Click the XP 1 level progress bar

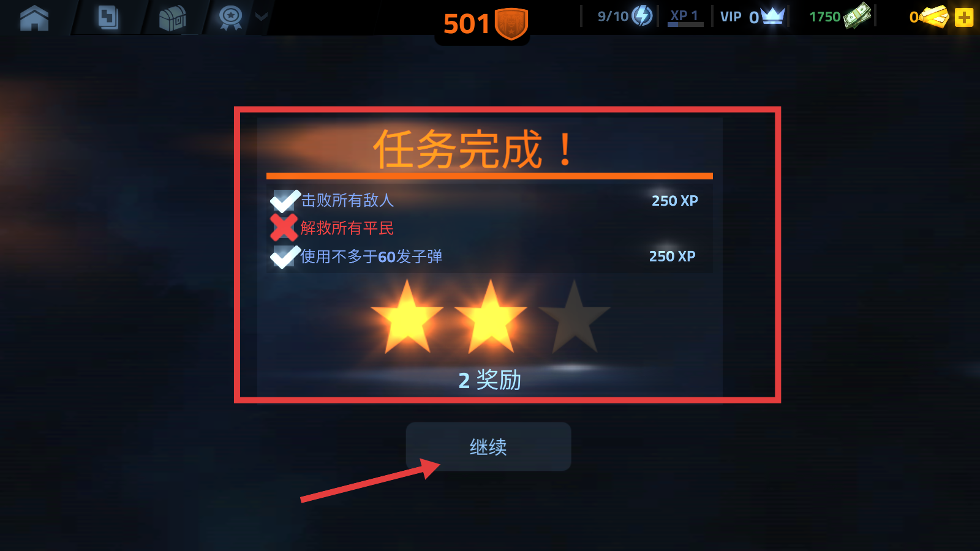(x=685, y=24)
